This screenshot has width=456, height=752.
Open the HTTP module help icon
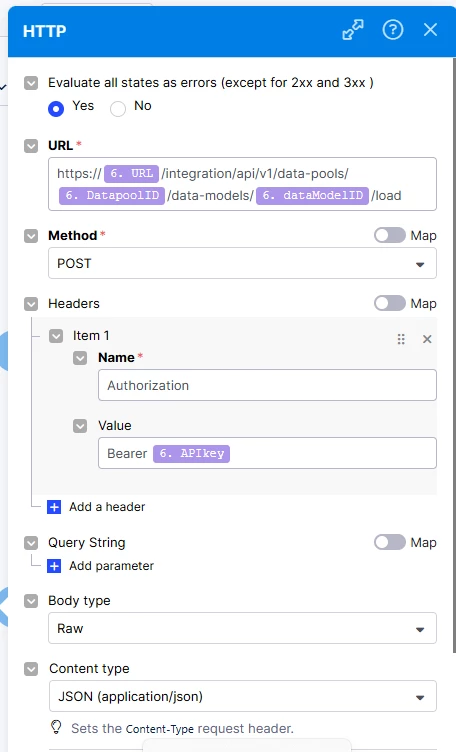[393, 30]
